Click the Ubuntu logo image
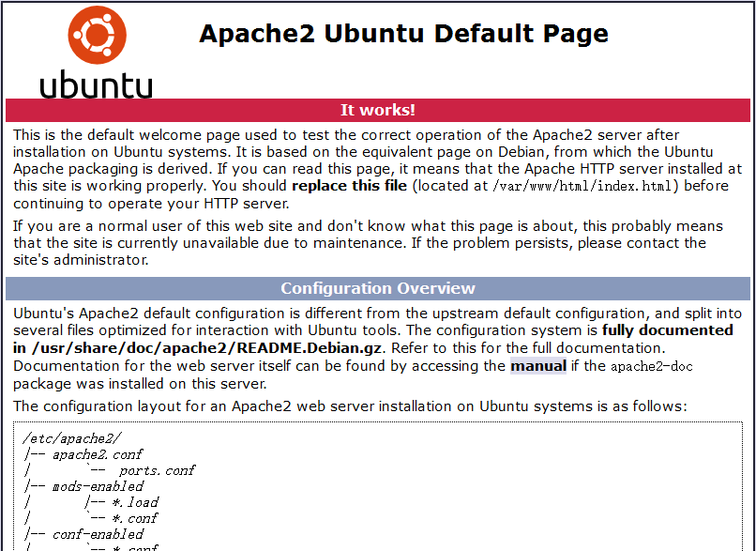The width and height of the screenshot is (756, 551). pos(96,52)
